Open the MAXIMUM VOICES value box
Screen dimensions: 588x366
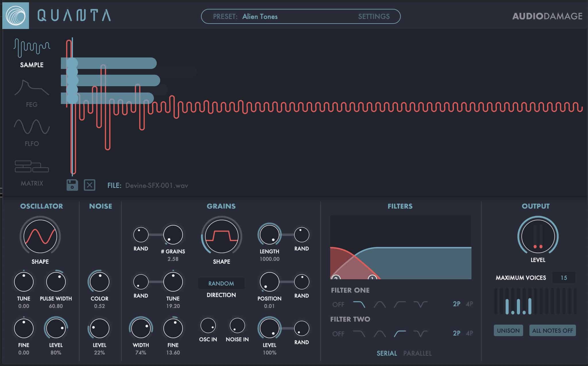564,278
